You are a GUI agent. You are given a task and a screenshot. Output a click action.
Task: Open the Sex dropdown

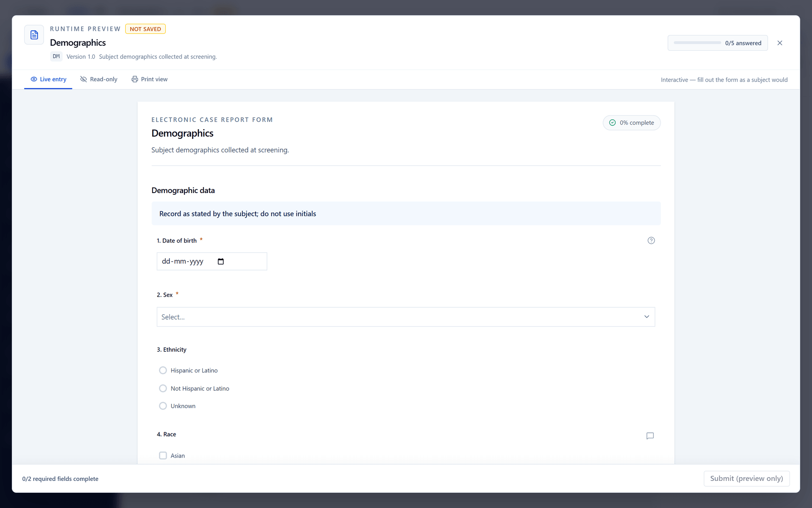[x=406, y=317]
